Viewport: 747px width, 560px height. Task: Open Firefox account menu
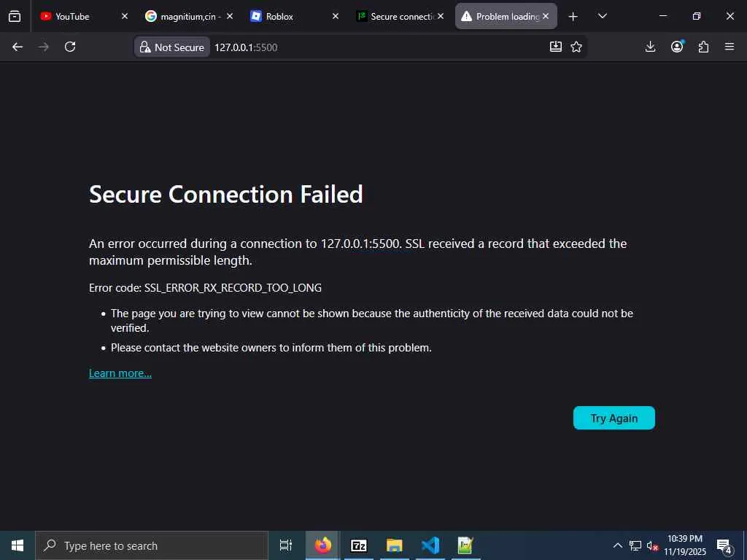(677, 47)
